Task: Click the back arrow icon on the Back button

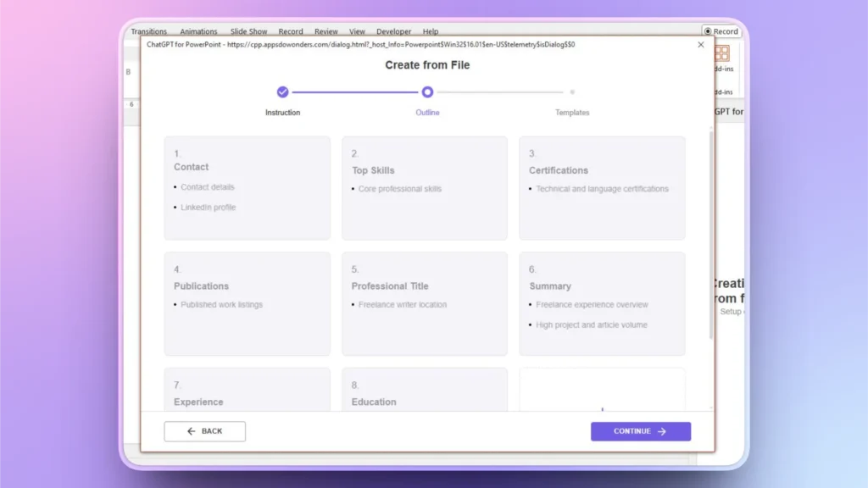Action: click(x=190, y=431)
